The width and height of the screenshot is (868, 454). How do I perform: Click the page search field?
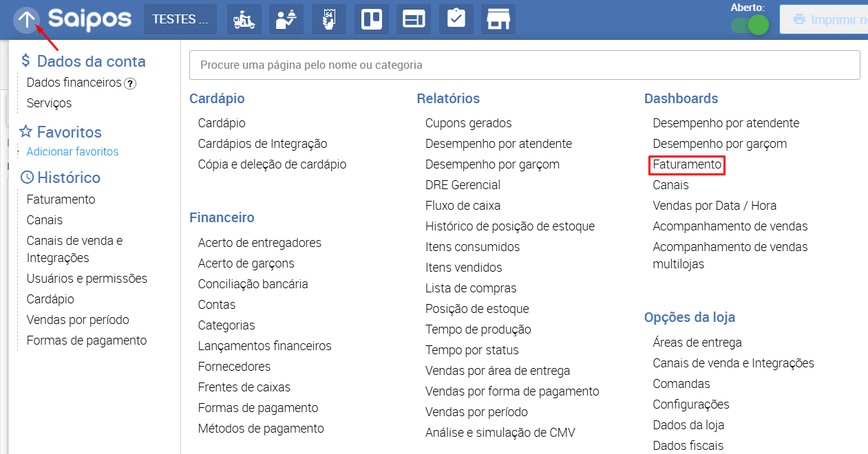[525, 65]
